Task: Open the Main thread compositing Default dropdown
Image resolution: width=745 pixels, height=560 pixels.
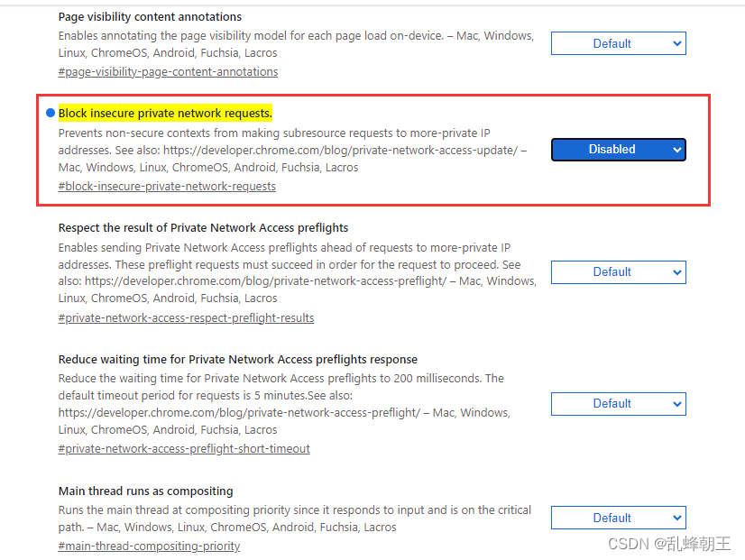Action: coord(618,518)
